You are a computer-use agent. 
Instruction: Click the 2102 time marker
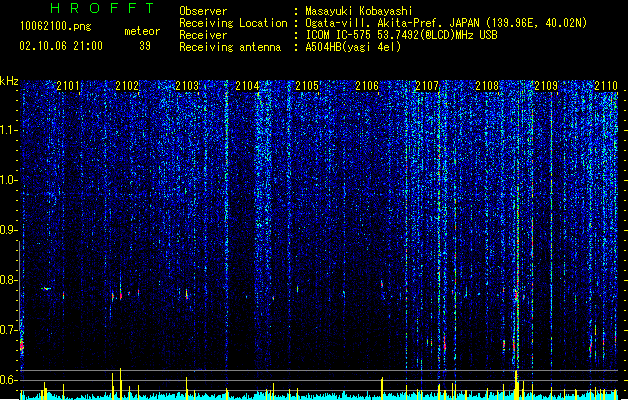127,86
